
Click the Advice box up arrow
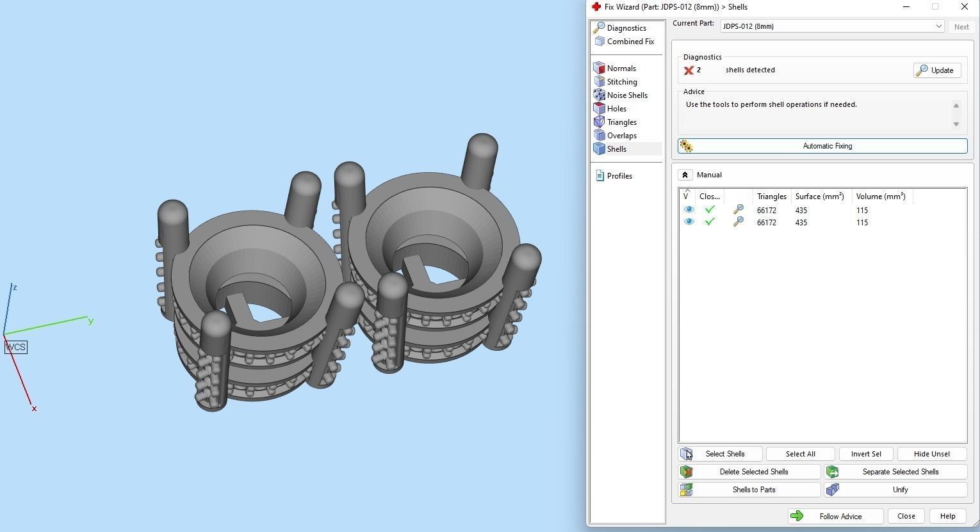(x=956, y=106)
